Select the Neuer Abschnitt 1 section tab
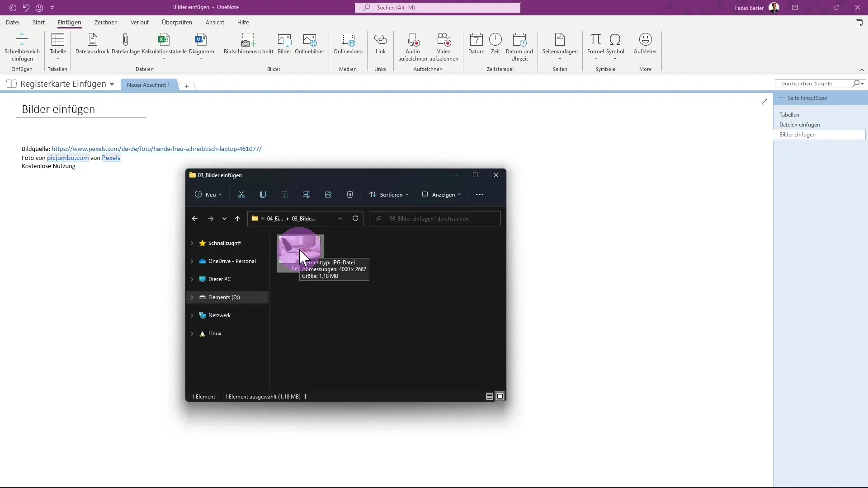Viewport: 868px width, 488px height. [x=148, y=85]
